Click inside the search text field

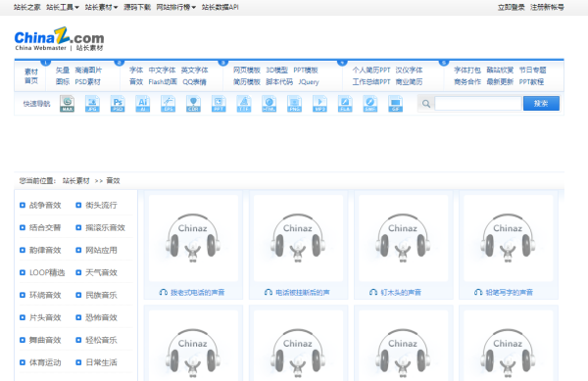pyautogui.click(x=478, y=104)
